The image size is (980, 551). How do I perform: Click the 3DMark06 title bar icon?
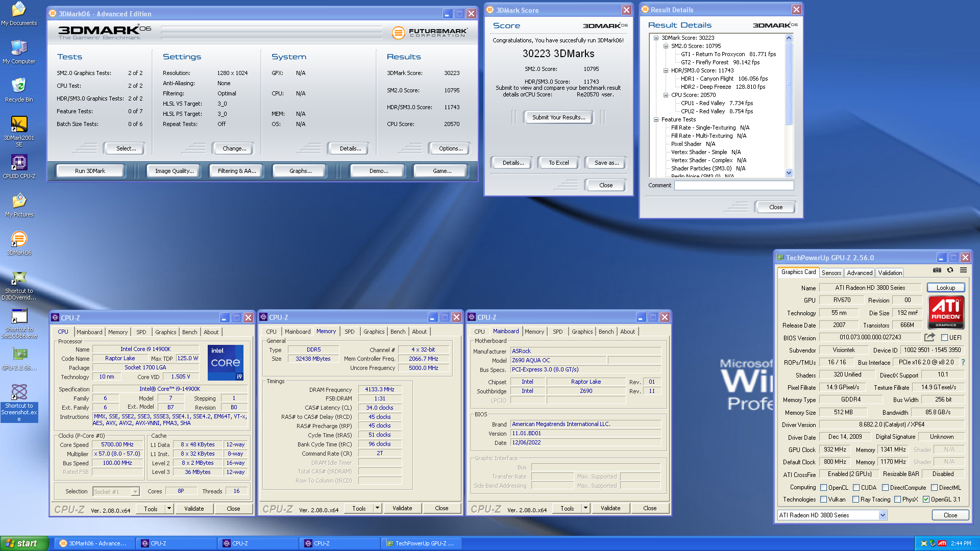coord(53,14)
